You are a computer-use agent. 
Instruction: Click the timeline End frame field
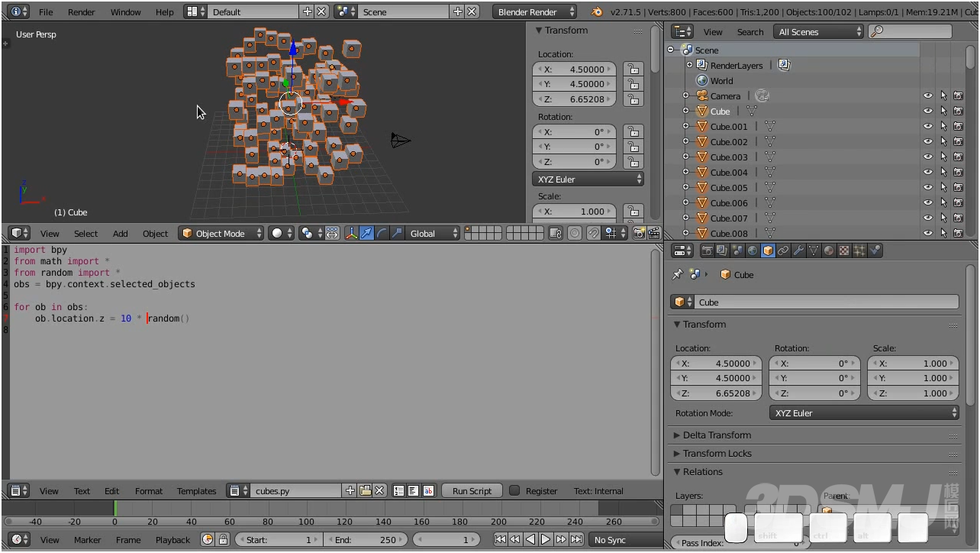pyautogui.click(x=367, y=540)
